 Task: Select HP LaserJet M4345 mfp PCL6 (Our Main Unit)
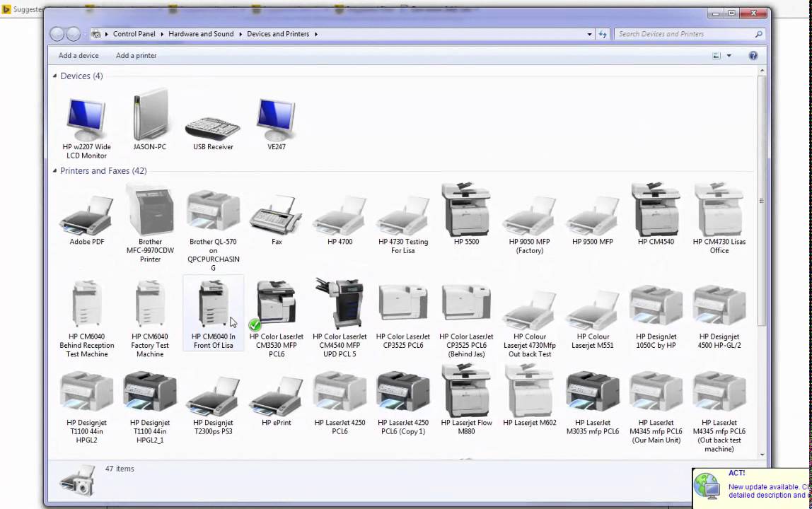tap(656, 406)
